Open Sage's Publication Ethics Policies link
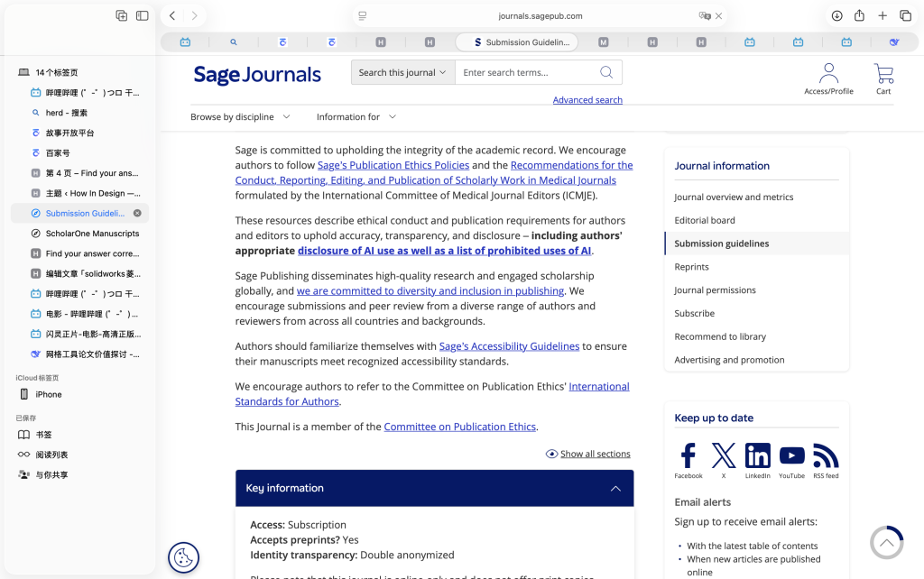 tap(393, 166)
